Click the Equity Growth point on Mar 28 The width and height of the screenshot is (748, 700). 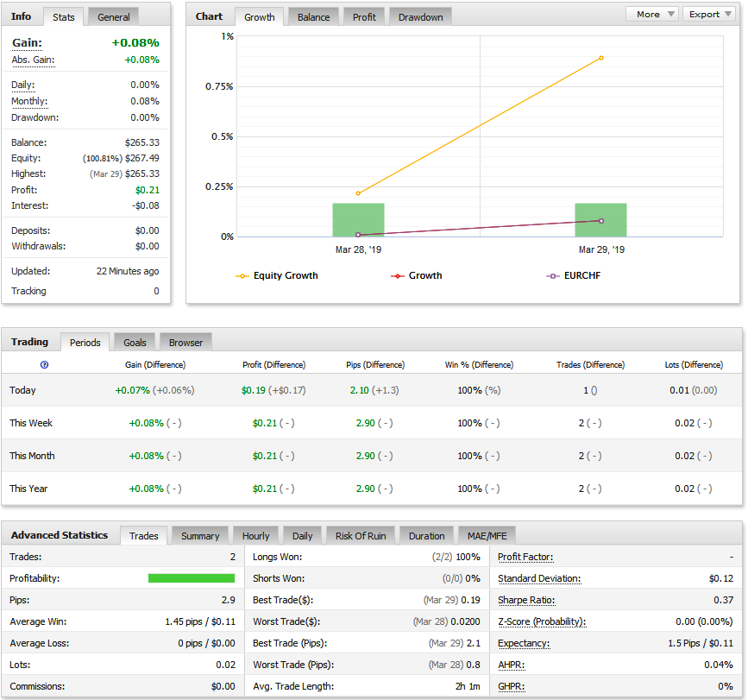pyautogui.click(x=358, y=193)
